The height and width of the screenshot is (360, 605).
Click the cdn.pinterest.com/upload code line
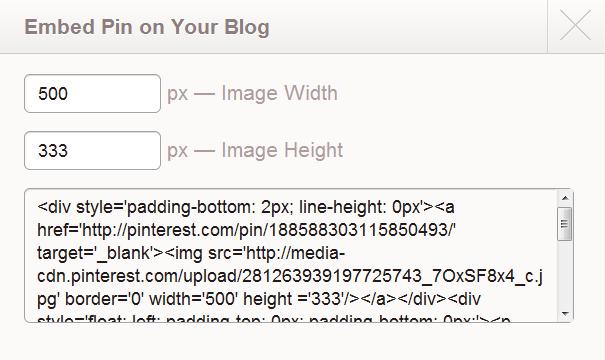tap(290, 276)
